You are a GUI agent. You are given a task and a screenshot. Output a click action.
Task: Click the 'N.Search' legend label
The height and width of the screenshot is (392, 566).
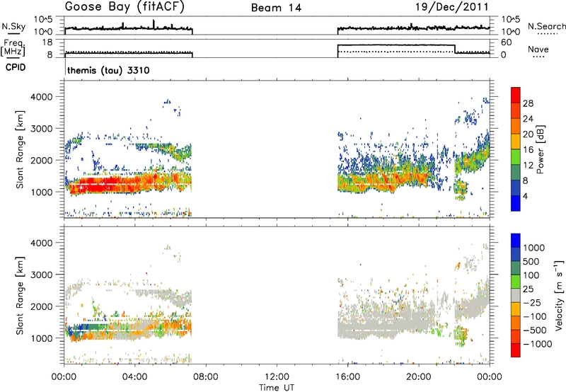(546, 26)
